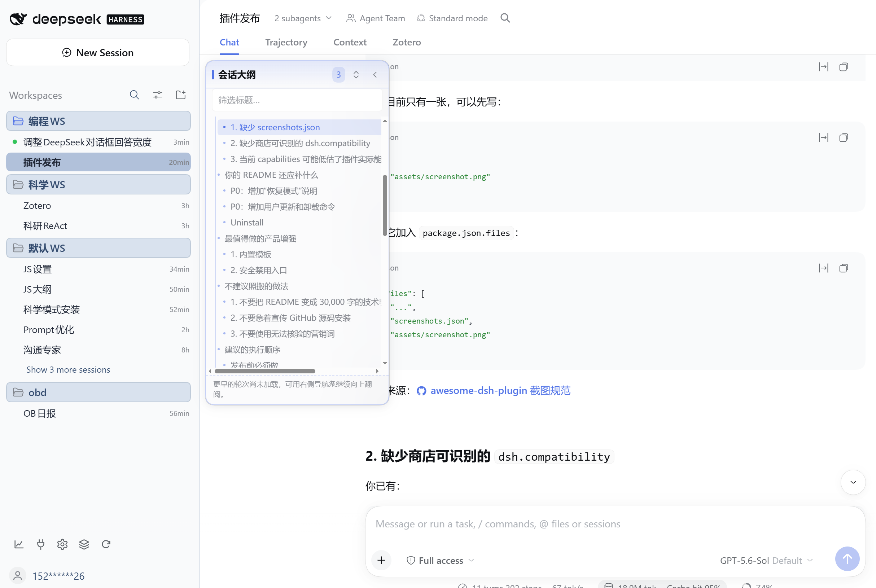Image resolution: width=876 pixels, height=588 pixels.
Task: Toggle line wrap on the top code block
Action: 823,67
